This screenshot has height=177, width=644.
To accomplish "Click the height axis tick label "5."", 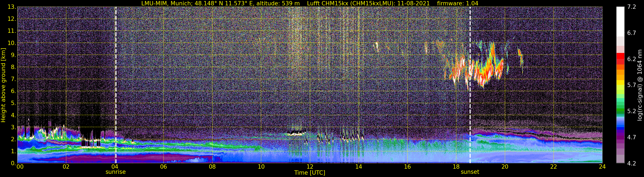I will 13,103.
